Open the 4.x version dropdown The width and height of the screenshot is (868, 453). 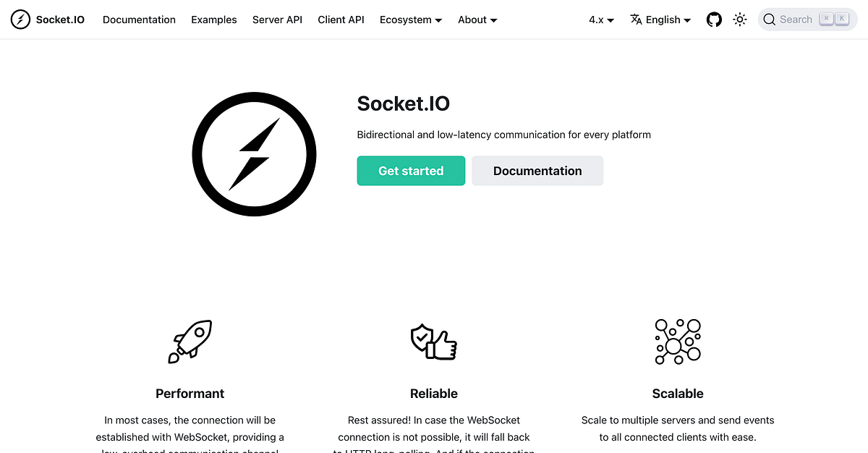click(601, 20)
